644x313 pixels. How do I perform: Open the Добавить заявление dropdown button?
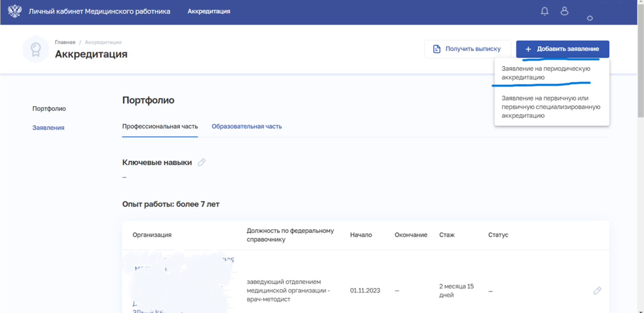(562, 49)
